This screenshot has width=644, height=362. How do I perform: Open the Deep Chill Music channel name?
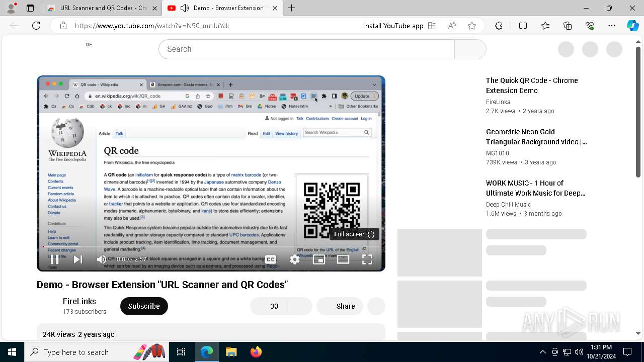508,205
